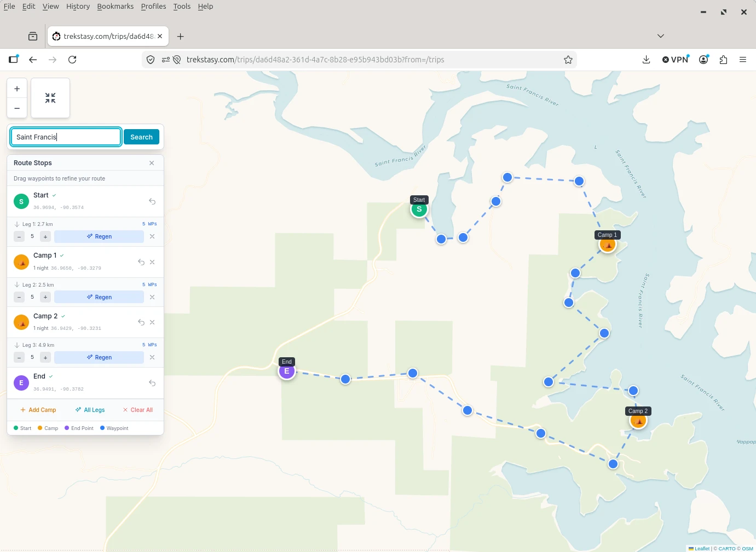The width and height of the screenshot is (756, 552).
Task: Open the File menu
Action: (9, 7)
